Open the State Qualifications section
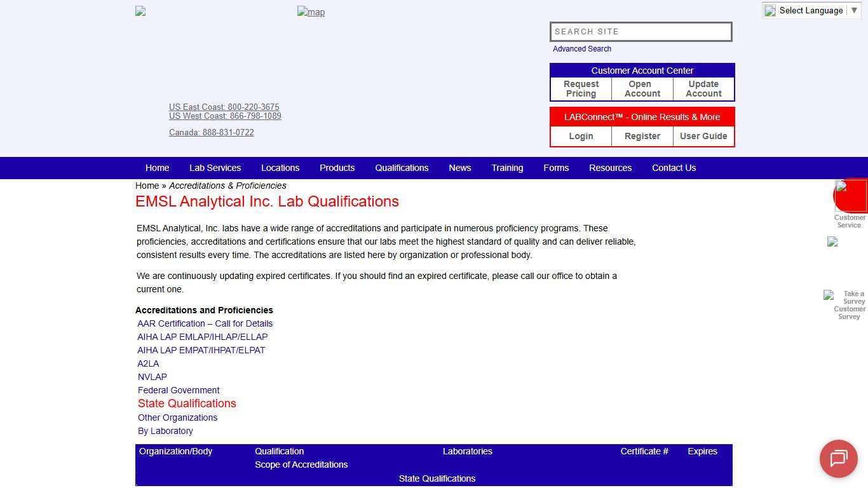Viewport: 868px width, 488px height. (187, 403)
